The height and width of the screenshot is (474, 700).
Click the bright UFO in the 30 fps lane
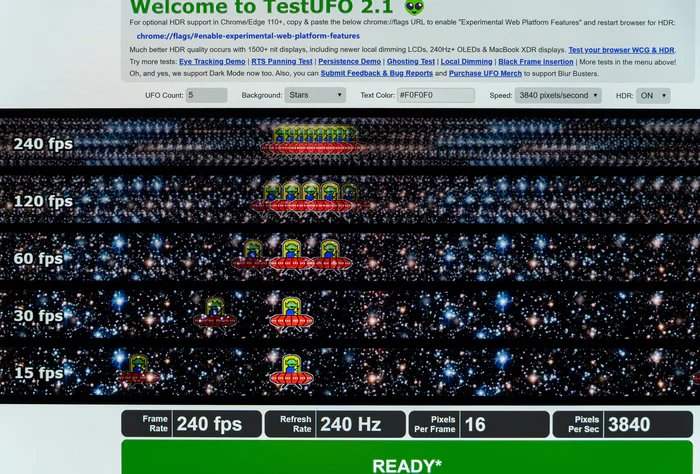click(x=291, y=314)
